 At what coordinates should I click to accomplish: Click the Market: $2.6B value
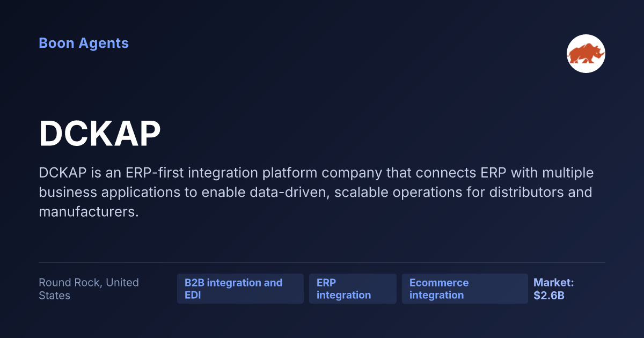click(554, 289)
